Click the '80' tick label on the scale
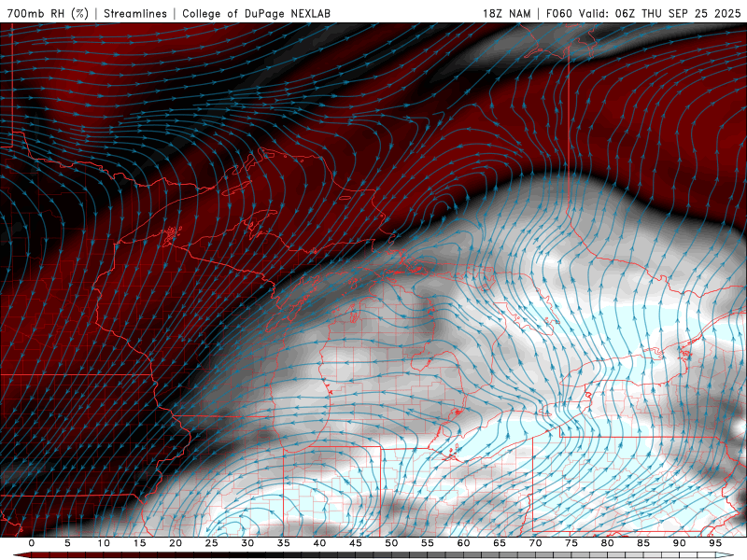Viewport: 747px width, 560px height. (x=608, y=543)
